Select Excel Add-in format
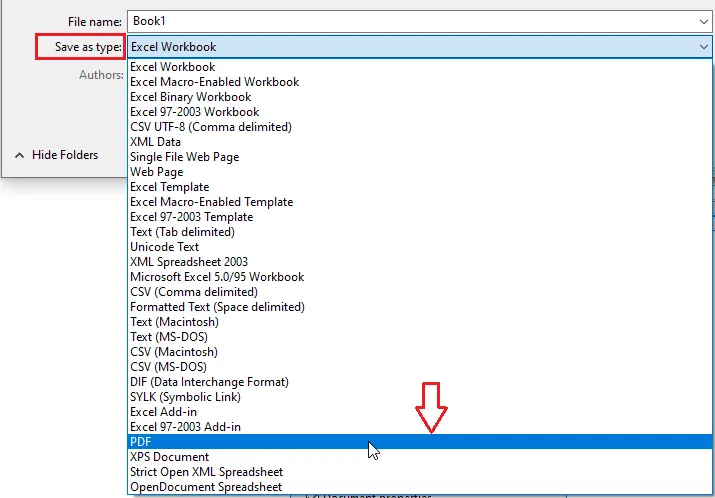This screenshot has width=715, height=498. [420, 412]
